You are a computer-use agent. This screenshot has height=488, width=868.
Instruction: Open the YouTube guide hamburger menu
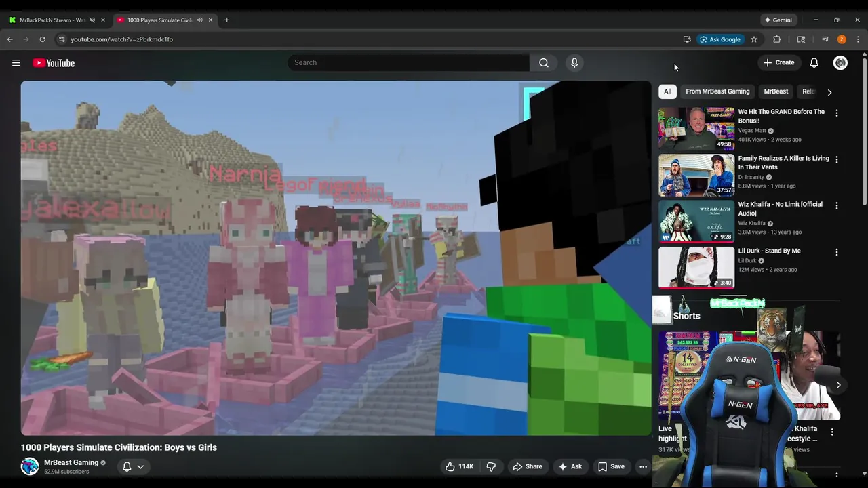tap(16, 63)
